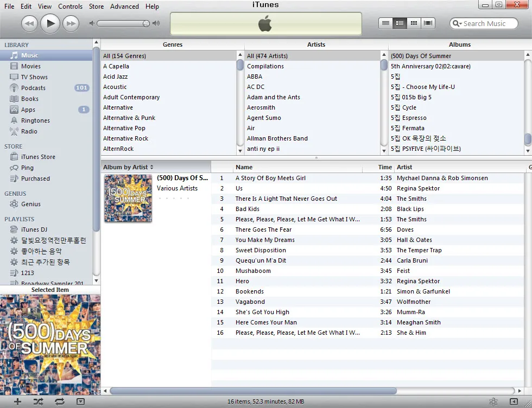This screenshot has height=408, width=532.
Task: Select Podcasts in the library
Action: click(x=33, y=88)
